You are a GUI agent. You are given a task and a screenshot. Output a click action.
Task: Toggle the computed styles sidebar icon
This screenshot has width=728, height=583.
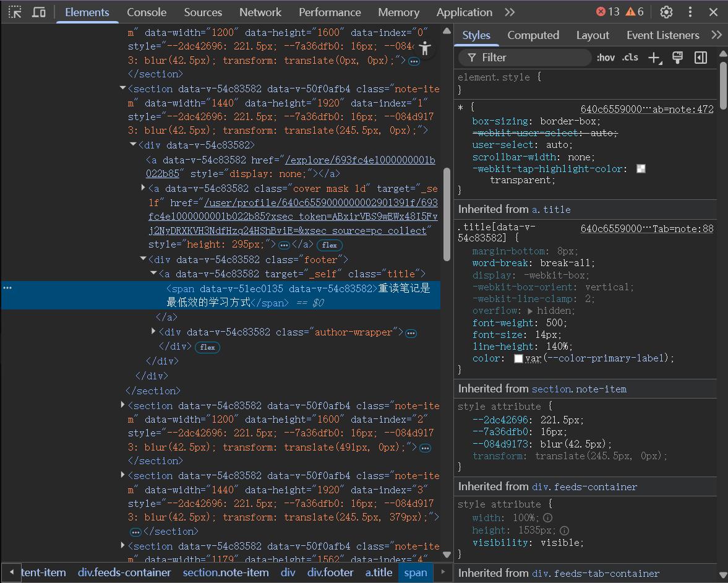[x=701, y=58]
